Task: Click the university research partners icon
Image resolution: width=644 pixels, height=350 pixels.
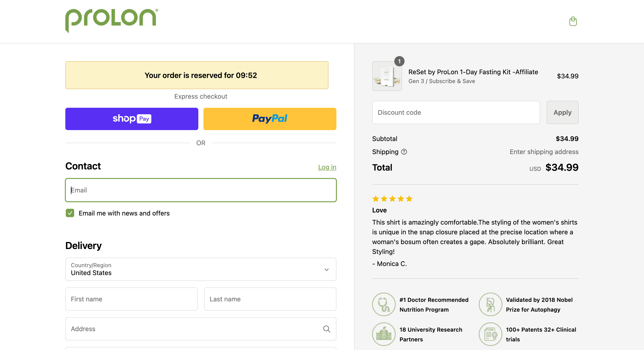Action: coord(384,334)
